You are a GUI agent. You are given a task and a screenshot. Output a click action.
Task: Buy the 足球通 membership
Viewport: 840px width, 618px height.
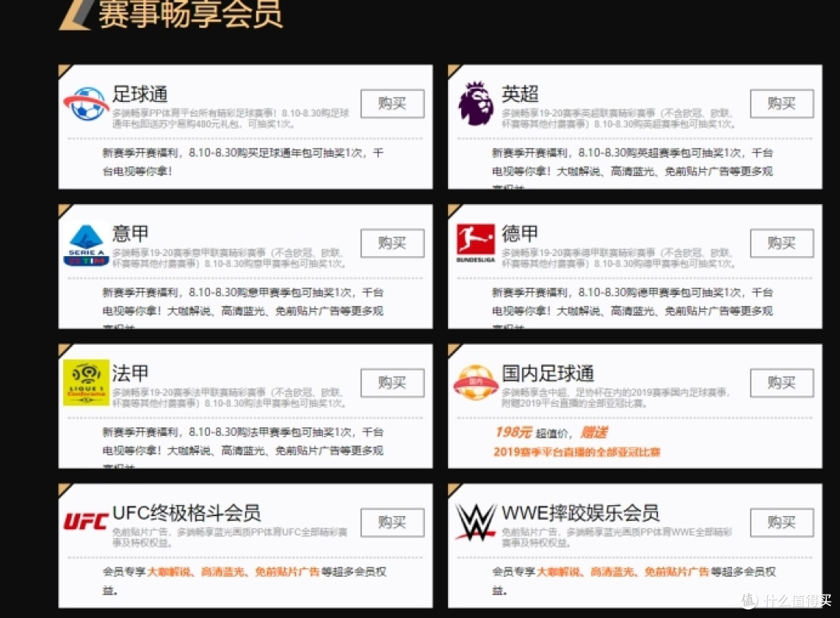392,104
